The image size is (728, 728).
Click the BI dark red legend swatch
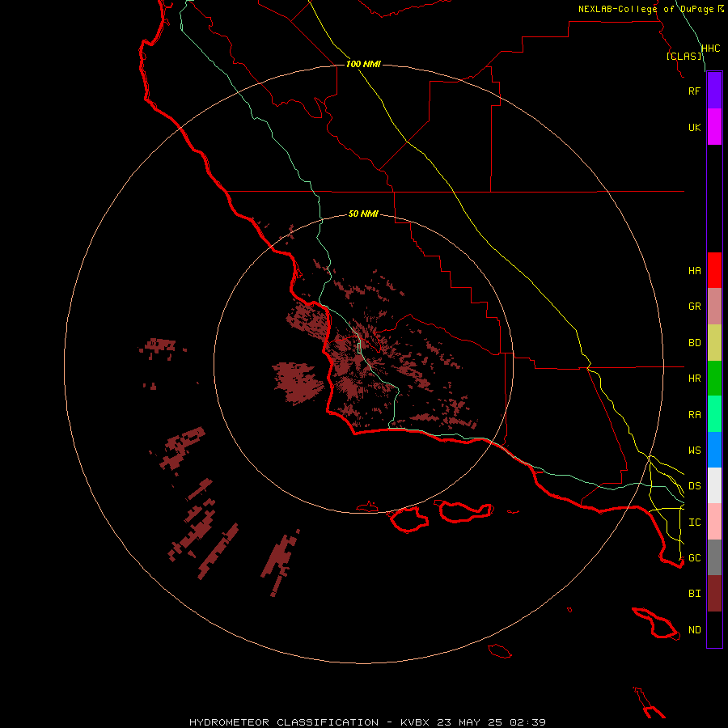coord(714,594)
